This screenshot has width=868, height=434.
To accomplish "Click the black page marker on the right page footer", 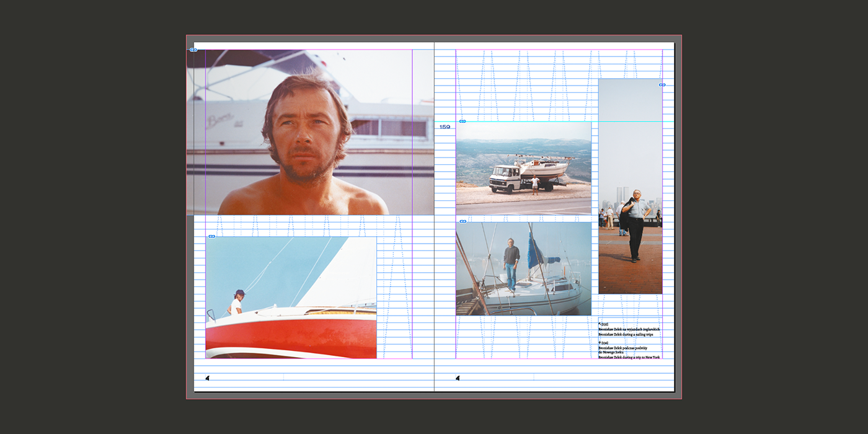I will 458,378.
